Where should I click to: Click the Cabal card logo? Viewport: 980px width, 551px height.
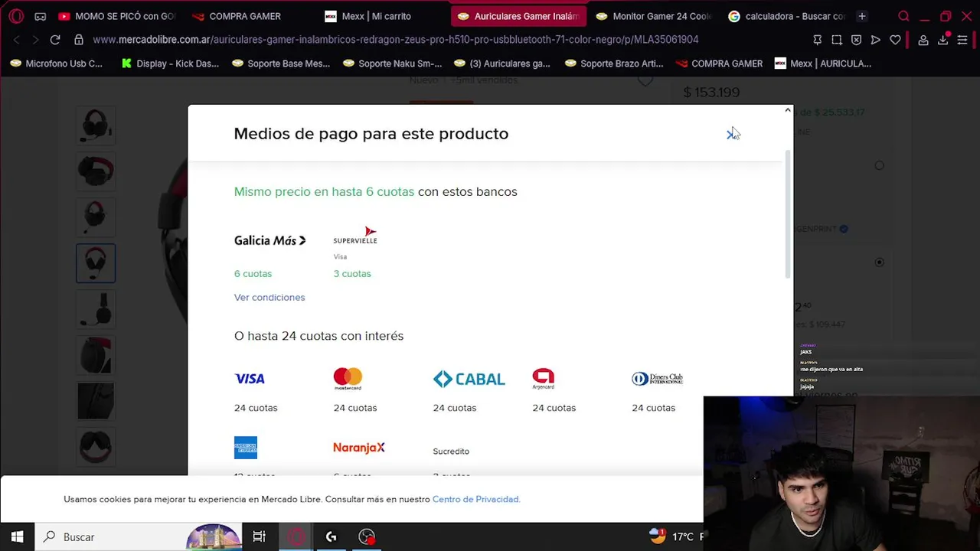point(469,379)
